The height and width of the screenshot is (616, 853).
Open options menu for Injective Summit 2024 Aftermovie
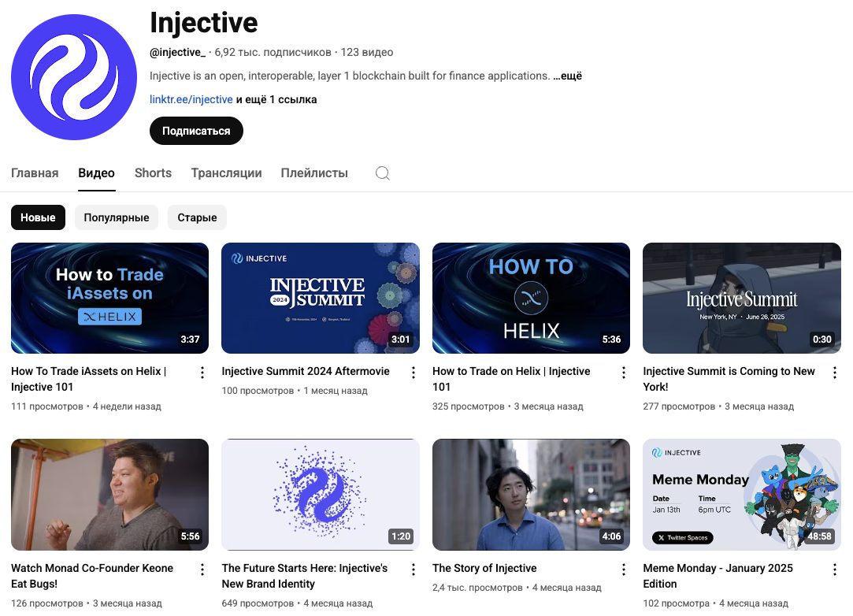[413, 373]
